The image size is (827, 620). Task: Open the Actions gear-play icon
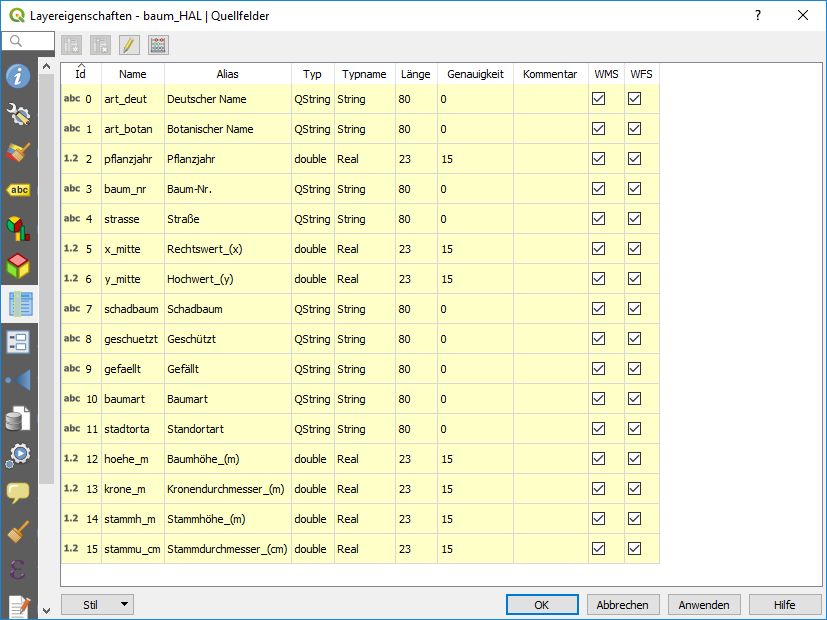click(18, 455)
